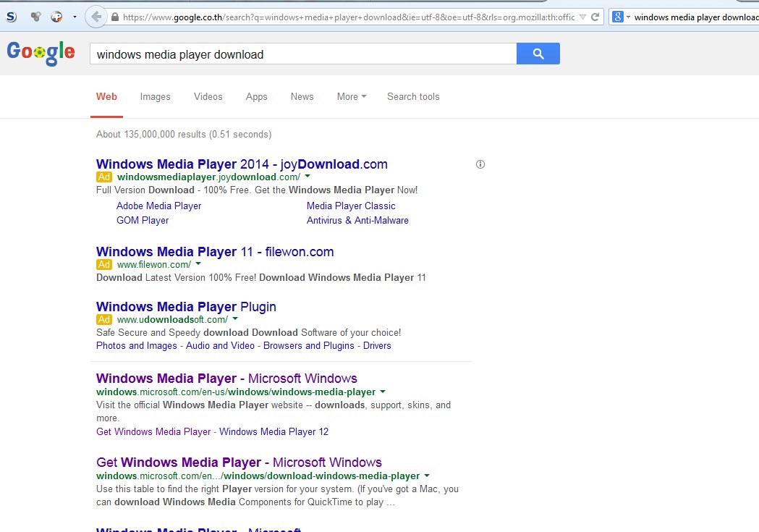Open Windows Media Player Plugin ad

pos(186,307)
